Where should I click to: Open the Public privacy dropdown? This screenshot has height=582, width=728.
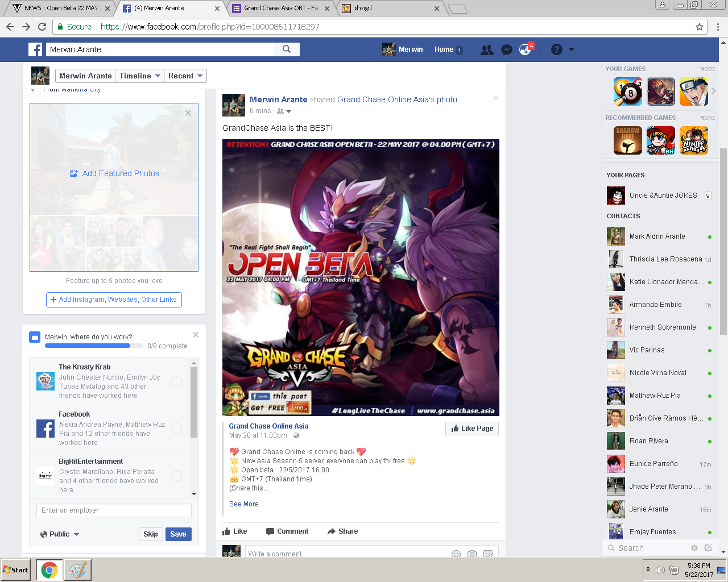point(60,534)
